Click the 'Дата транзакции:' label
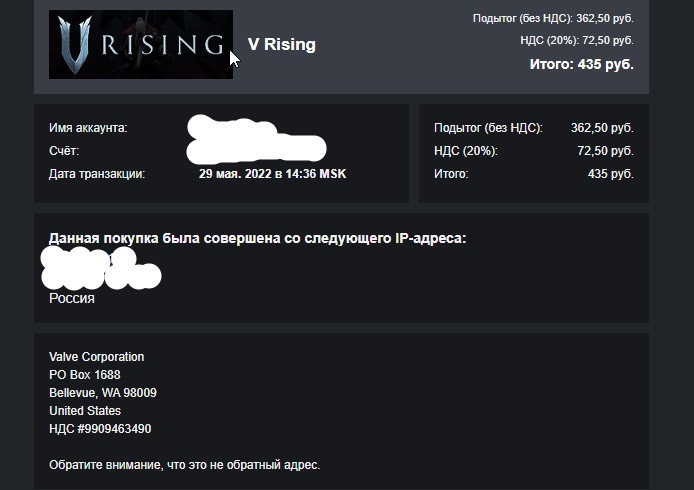 97,174
